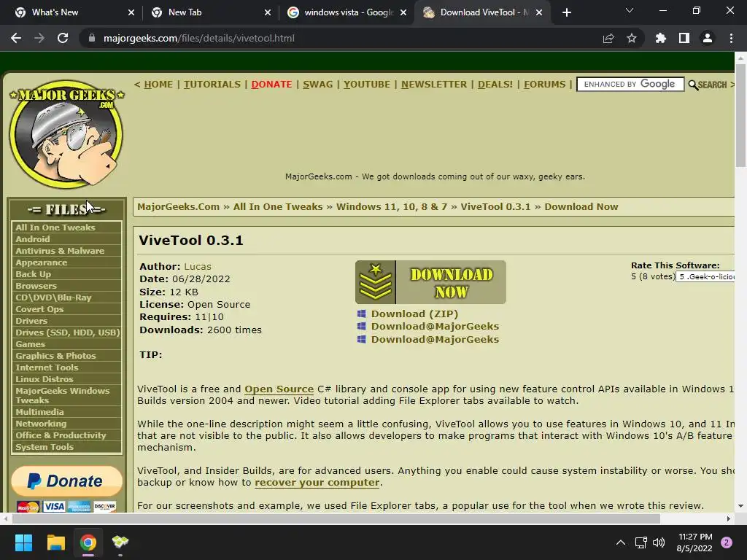
Task: Click the Windows 11, 10, 8 & 7 breadcrumb
Action: [392, 206]
